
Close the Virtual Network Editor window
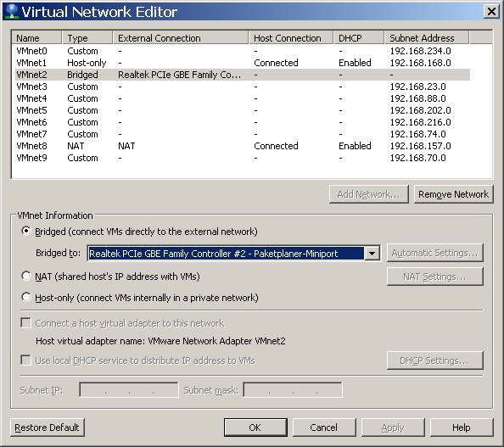tap(491, 12)
